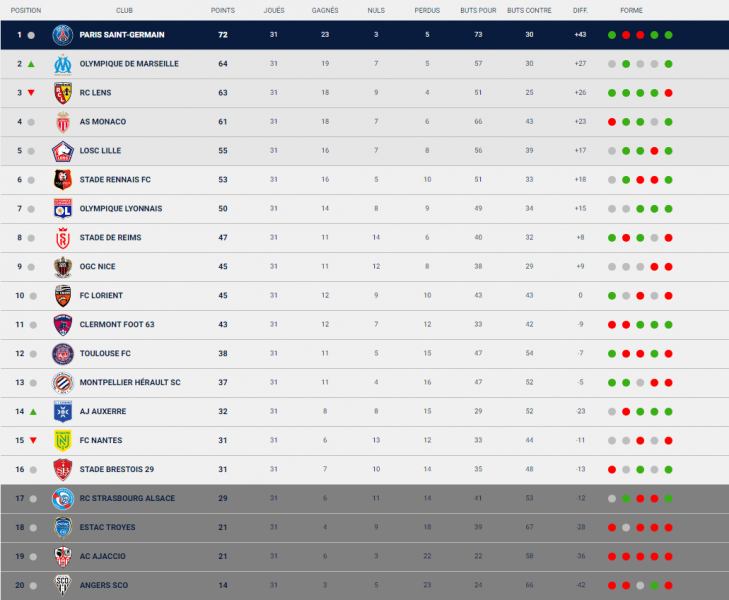Click the green up arrow beside Auxerre
729x600 pixels.
coord(32,411)
